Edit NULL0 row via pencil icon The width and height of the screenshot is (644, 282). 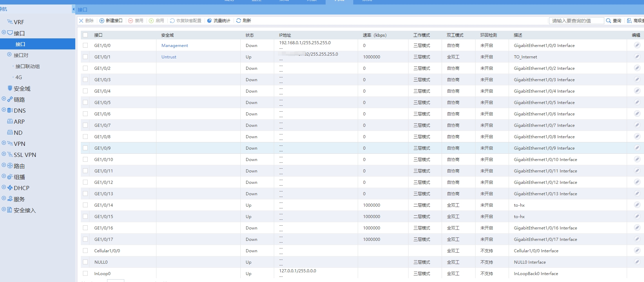tap(637, 262)
